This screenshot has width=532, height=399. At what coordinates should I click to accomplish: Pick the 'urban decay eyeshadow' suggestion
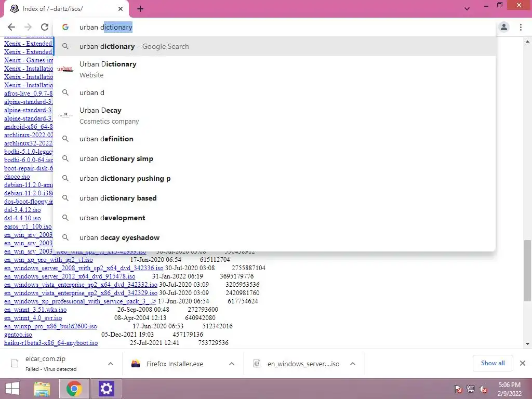pyautogui.click(x=275, y=237)
